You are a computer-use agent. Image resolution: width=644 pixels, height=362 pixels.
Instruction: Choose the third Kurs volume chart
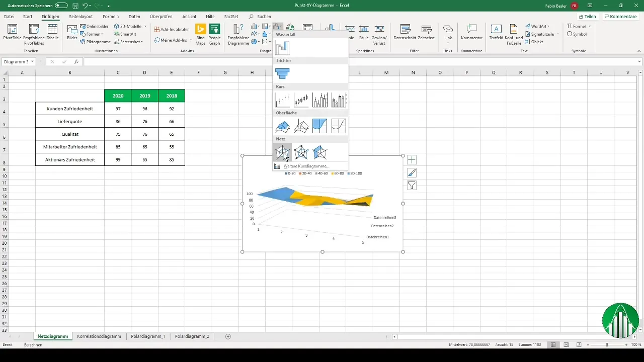pyautogui.click(x=319, y=100)
